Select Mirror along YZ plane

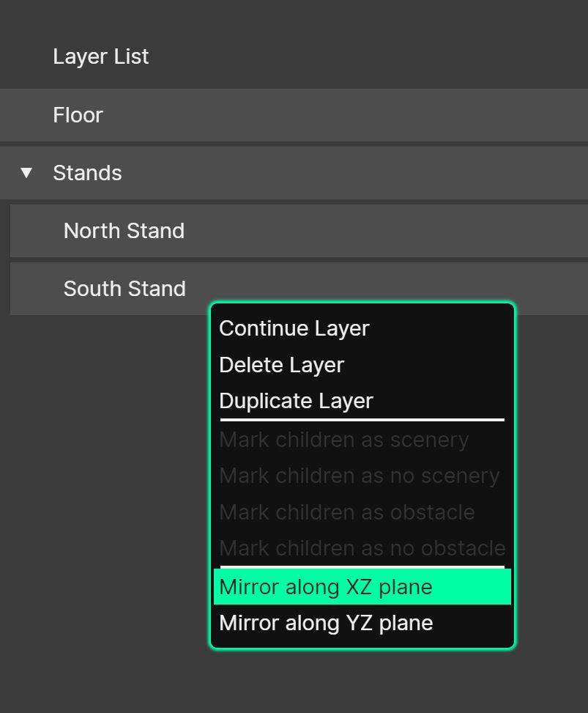coord(326,622)
